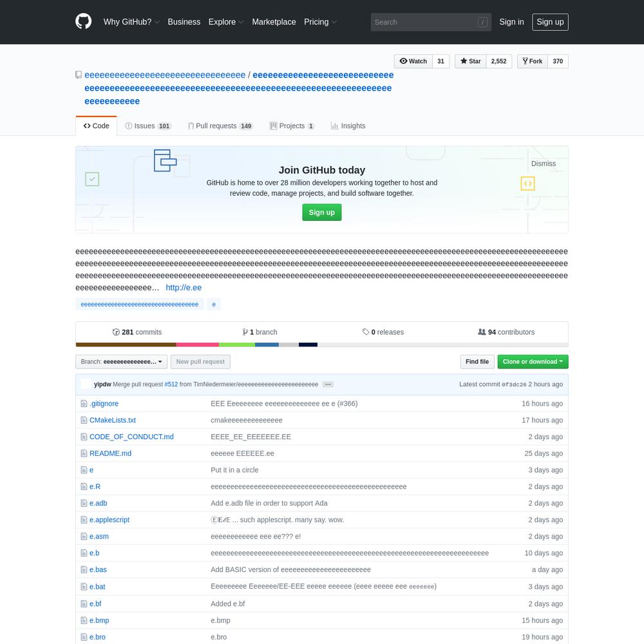This screenshot has width=644, height=644.
Task: Click the file icon beside e.applescript
Action: click(x=84, y=520)
